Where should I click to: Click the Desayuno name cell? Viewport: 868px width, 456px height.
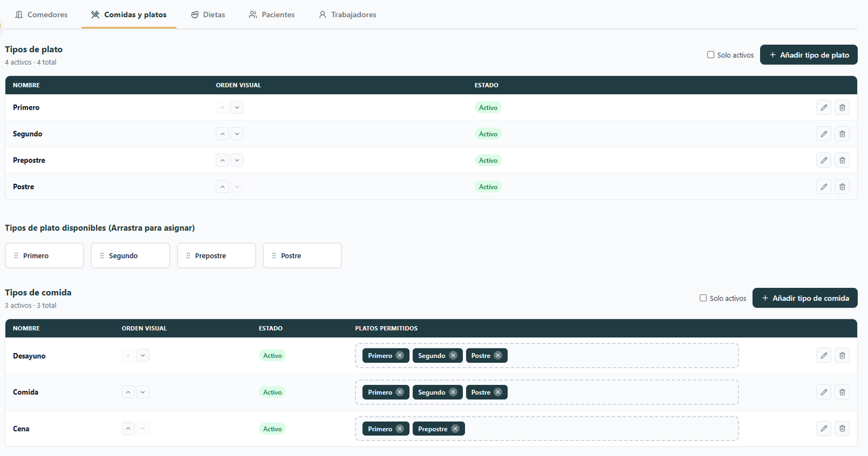click(29, 356)
